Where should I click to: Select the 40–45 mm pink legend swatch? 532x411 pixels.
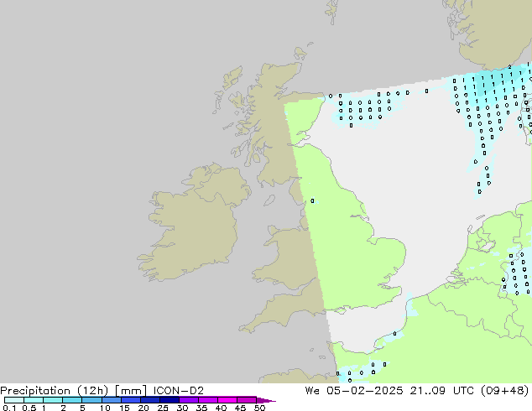pos(227,400)
